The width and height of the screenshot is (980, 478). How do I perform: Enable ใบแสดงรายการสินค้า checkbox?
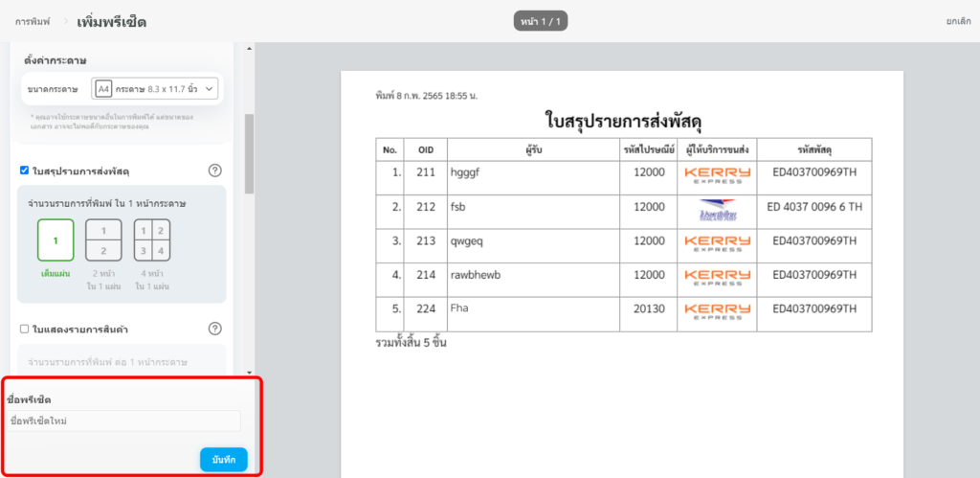click(25, 329)
